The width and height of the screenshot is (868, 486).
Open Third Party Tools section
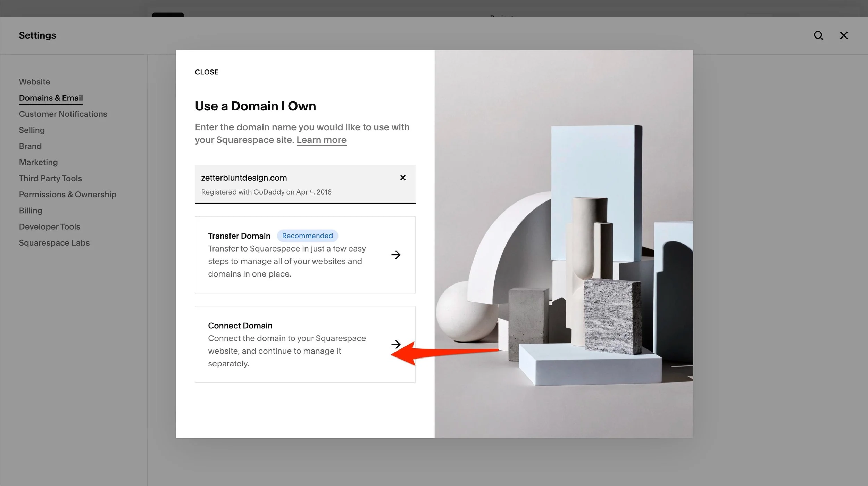point(50,178)
